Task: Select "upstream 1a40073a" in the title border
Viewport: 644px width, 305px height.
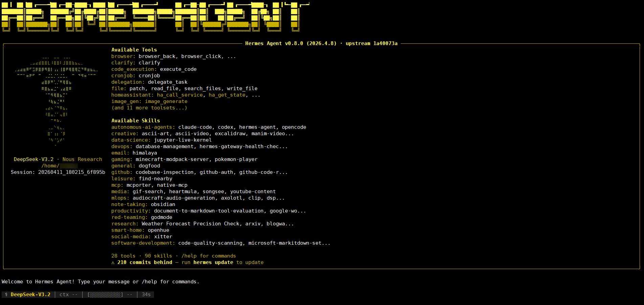Action: click(x=372, y=43)
